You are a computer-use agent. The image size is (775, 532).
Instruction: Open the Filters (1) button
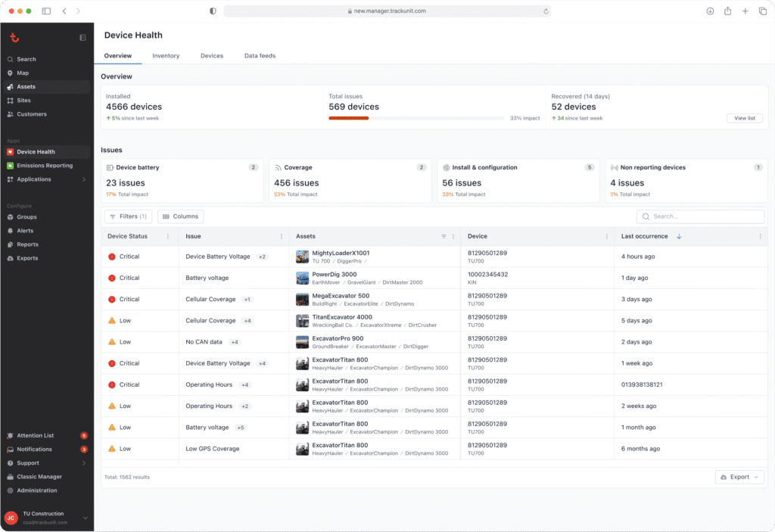[x=128, y=216]
